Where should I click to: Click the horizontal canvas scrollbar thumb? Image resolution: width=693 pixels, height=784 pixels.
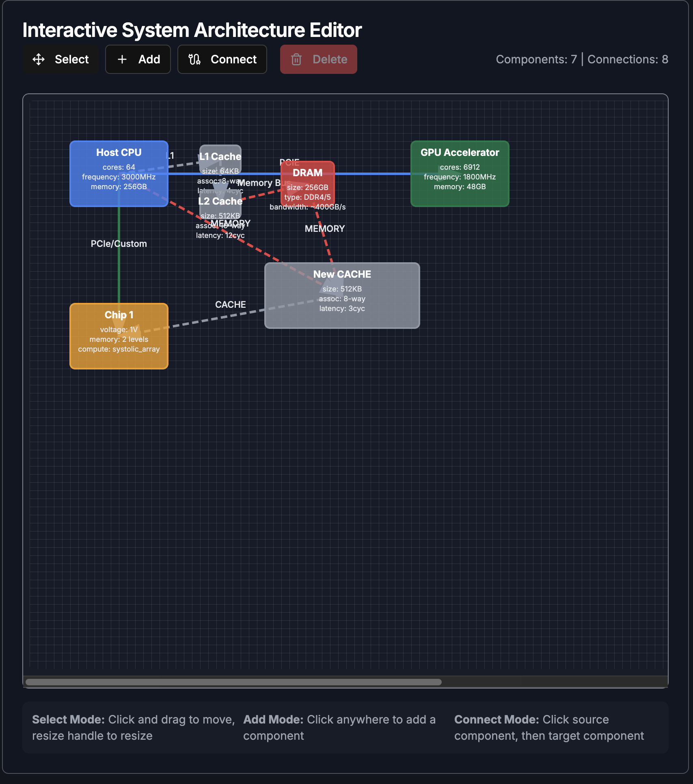coord(233,682)
